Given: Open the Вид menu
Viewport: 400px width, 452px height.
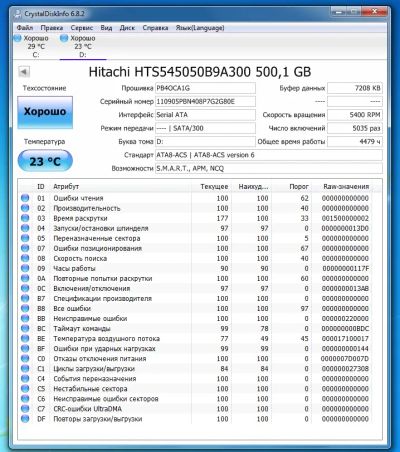Looking at the screenshot, I should tap(106, 28).
